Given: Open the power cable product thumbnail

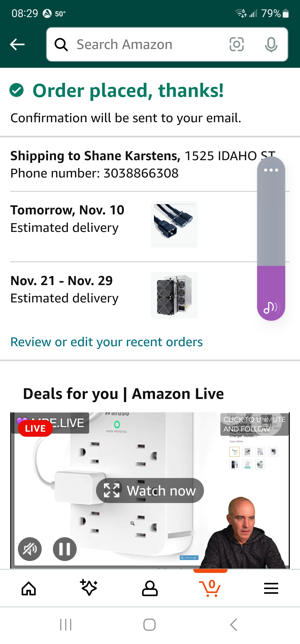Looking at the screenshot, I should 174,224.
